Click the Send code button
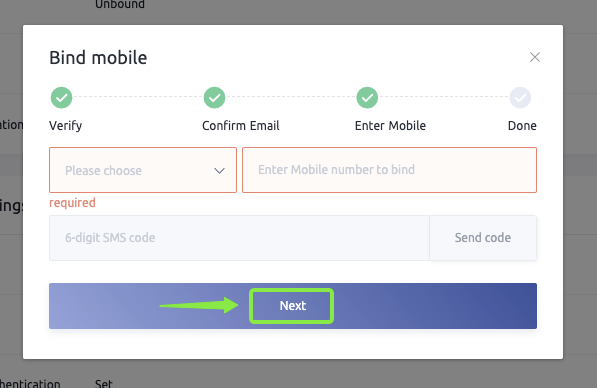The image size is (597, 388). (x=483, y=238)
